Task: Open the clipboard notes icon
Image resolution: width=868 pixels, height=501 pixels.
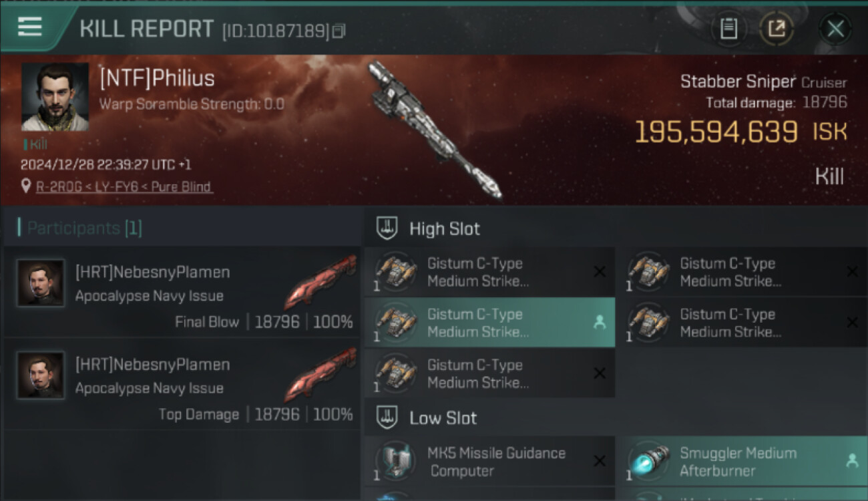Action: pos(728,29)
